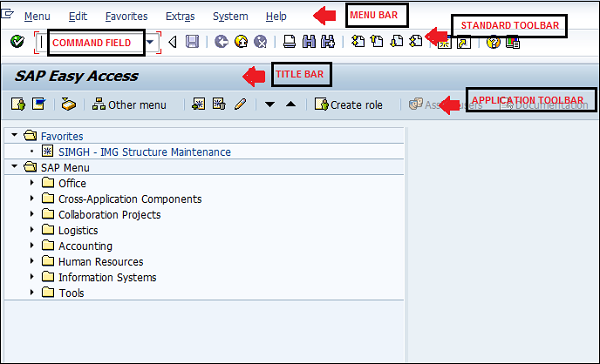This screenshot has height=364, width=600.
Task: Open the Menu menu
Action: coord(37,16)
